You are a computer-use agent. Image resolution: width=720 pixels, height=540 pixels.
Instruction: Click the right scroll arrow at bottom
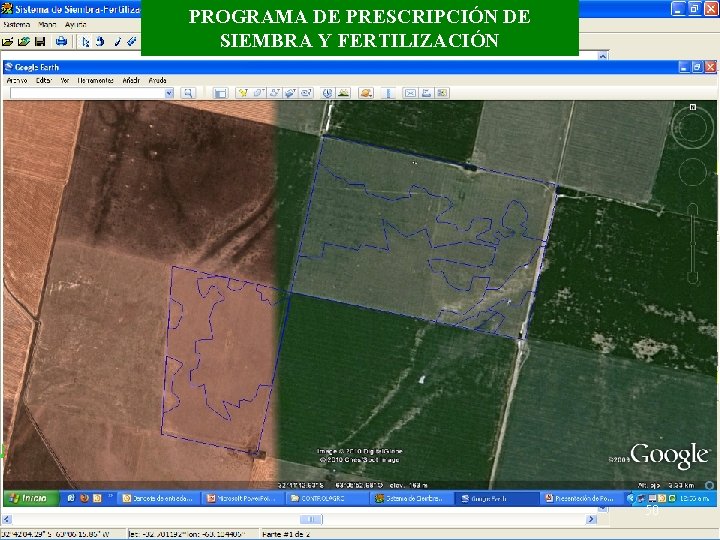click(x=591, y=519)
